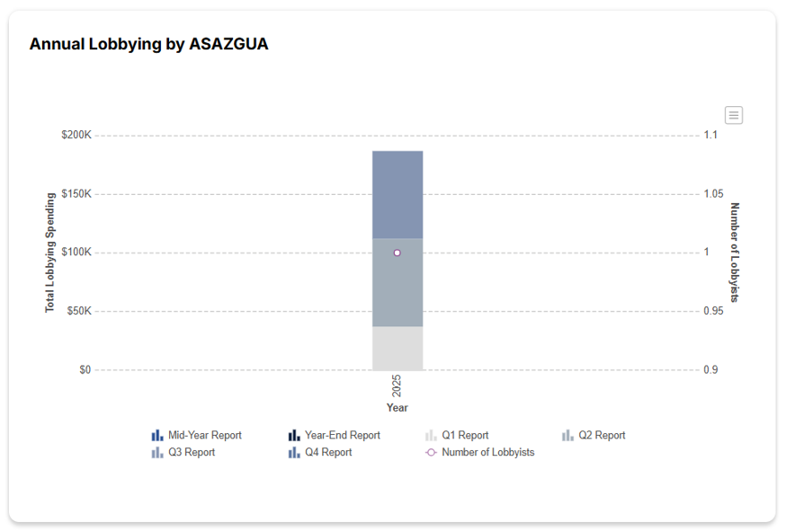Toggle series using the "Q3 Report" legend text
This screenshot has width=786, height=532.
(192, 452)
